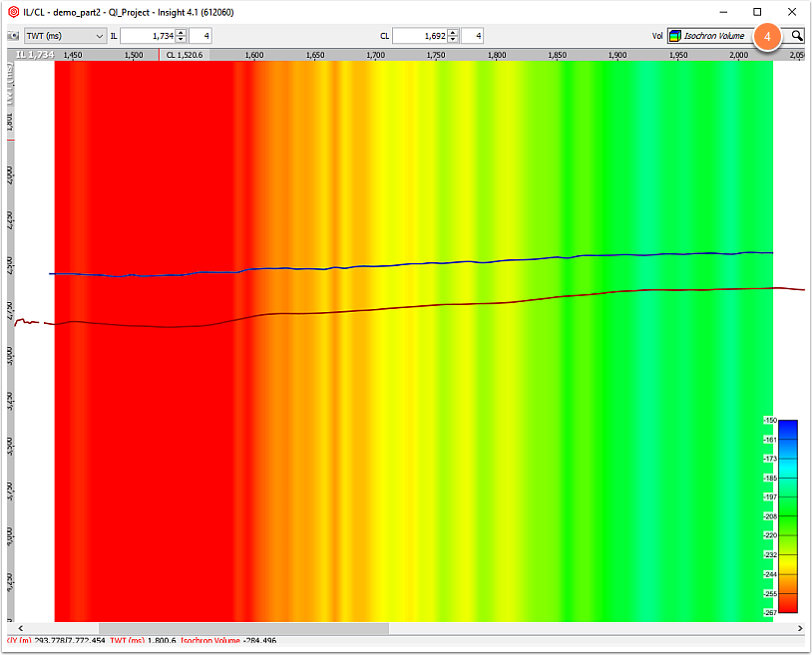The width and height of the screenshot is (812, 655).
Task: Click the -150 label on color bar
Action: (770, 420)
